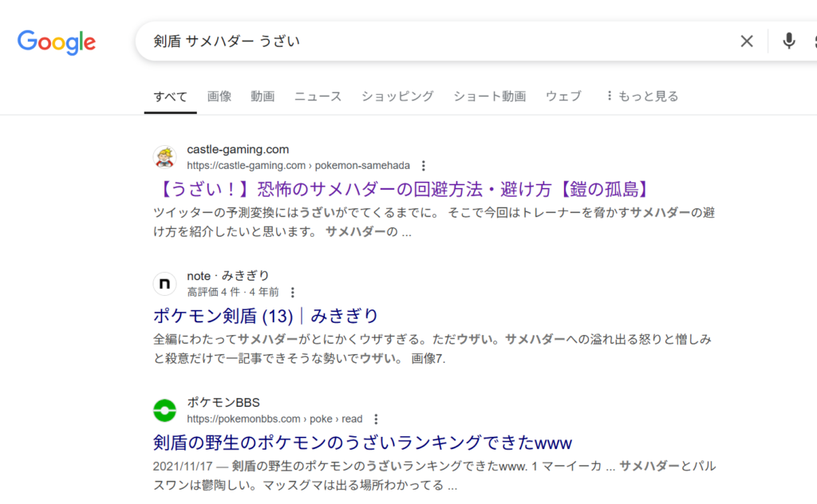Viewport: 817px width, 504px height.
Task: Click the https://pokemonbbs.com › poke › read URL
Action: point(274,419)
